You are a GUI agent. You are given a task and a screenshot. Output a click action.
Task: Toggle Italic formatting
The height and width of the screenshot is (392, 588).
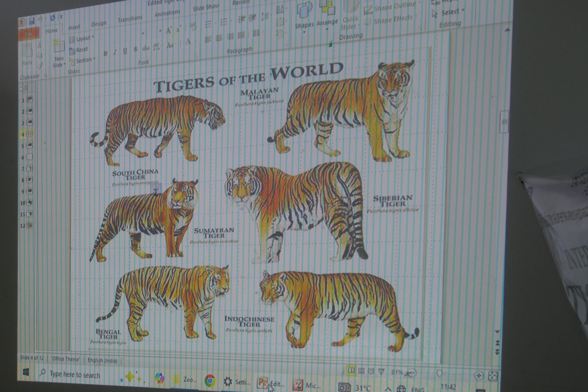(115, 52)
